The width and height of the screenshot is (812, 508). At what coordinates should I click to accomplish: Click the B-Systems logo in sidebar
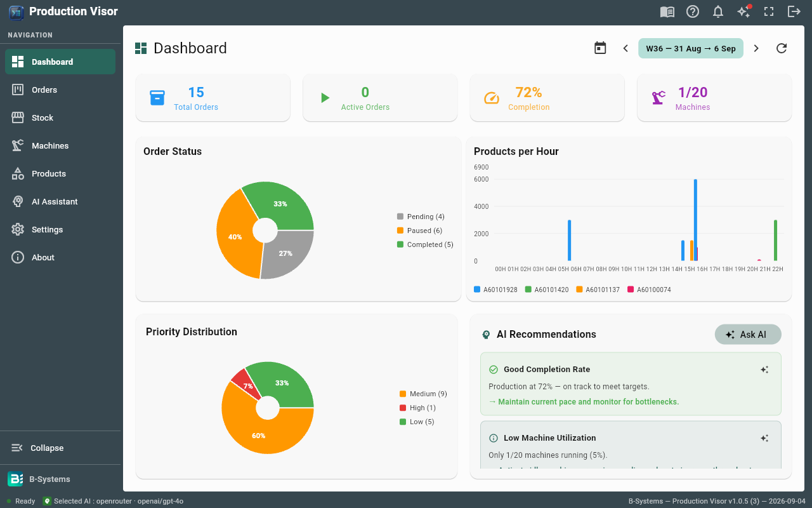(x=15, y=479)
